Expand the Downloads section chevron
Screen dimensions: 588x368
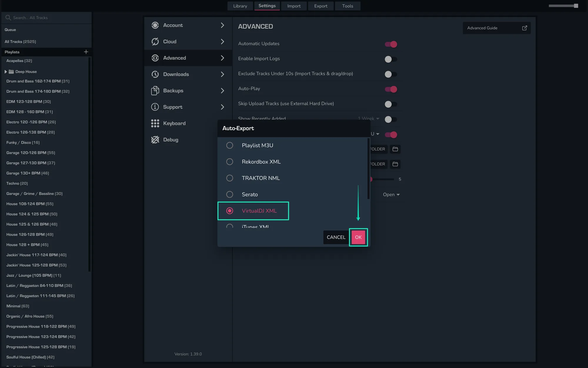pos(222,74)
